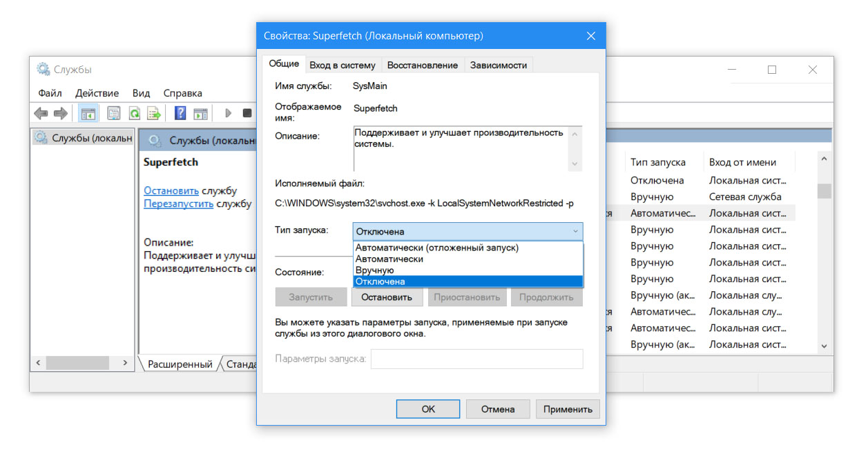Image resolution: width=868 pixels, height=456 pixels.
Task: Switch to the Восстановление tab
Action: [423, 65]
